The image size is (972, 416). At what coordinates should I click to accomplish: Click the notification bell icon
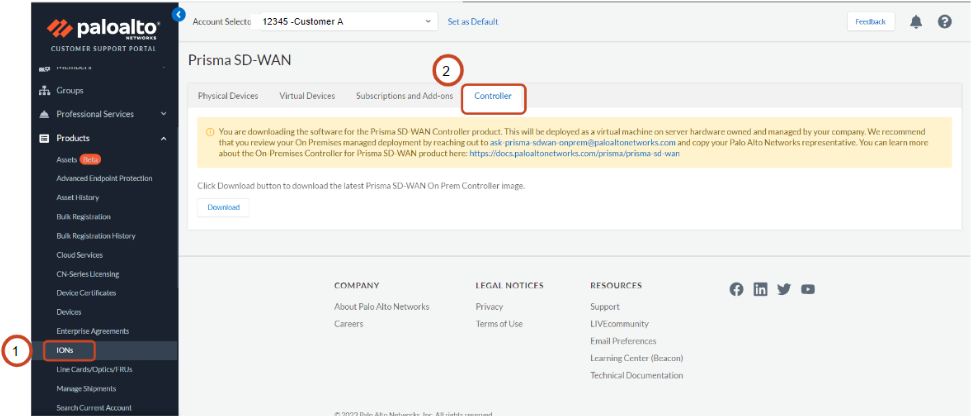[x=916, y=22]
